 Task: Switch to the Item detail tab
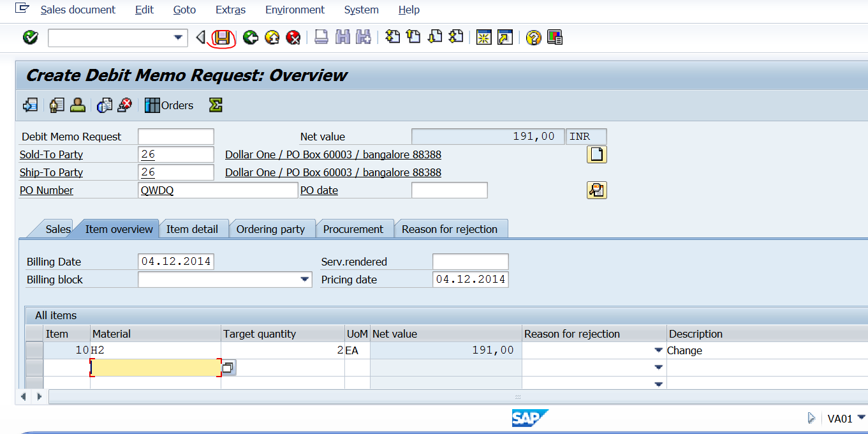(194, 228)
